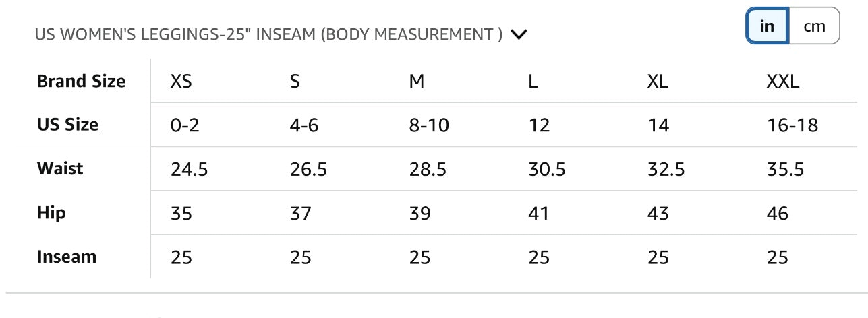Click the Hip row label
Screen dimensions: 868x318
click(x=51, y=213)
